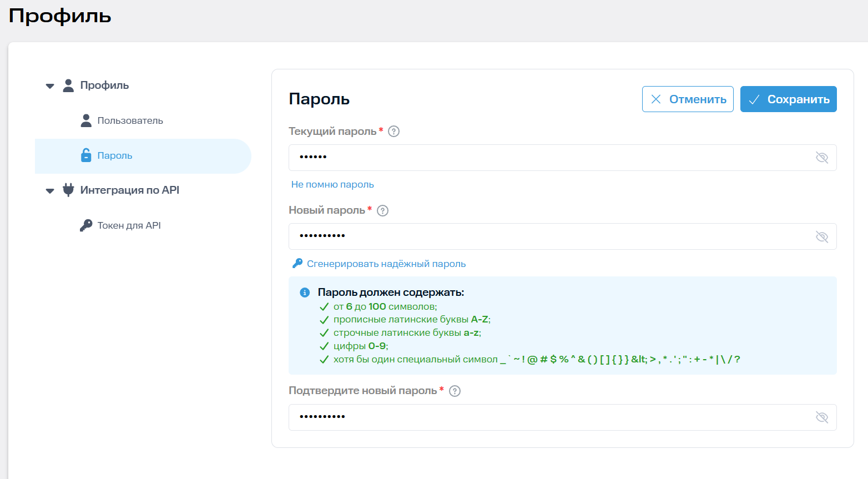The width and height of the screenshot is (868, 479).
Task: Click the user icon beside Пользователь
Action: 86,120
